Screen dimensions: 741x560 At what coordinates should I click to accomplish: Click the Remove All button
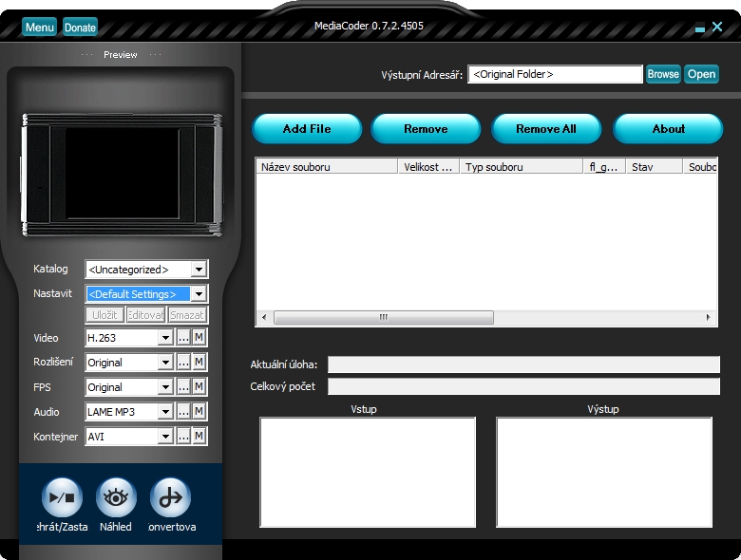tap(546, 129)
